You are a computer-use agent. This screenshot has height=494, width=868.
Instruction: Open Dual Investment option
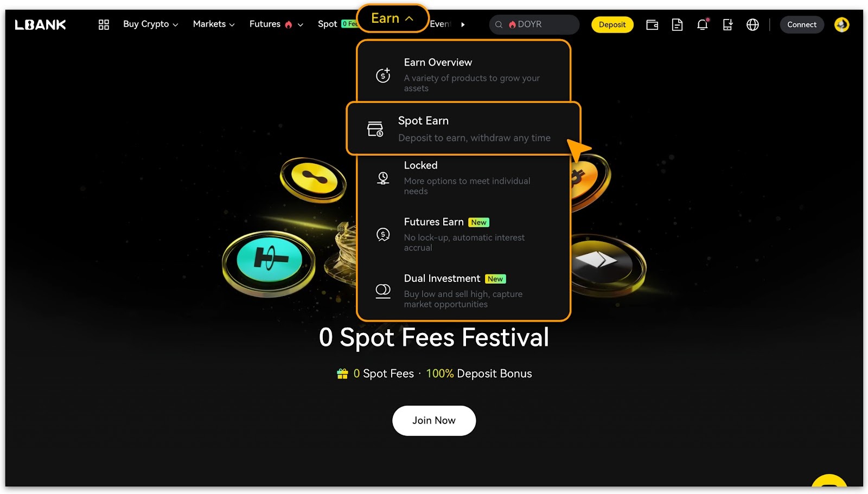[463, 291]
